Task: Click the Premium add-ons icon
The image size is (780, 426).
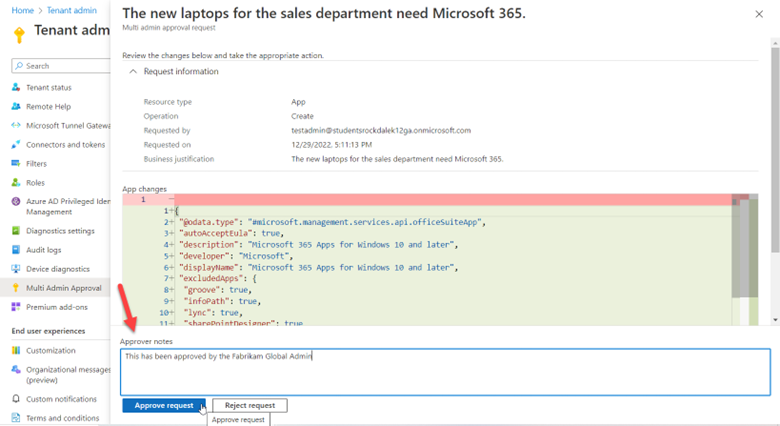Action: pyautogui.click(x=16, y=307)
